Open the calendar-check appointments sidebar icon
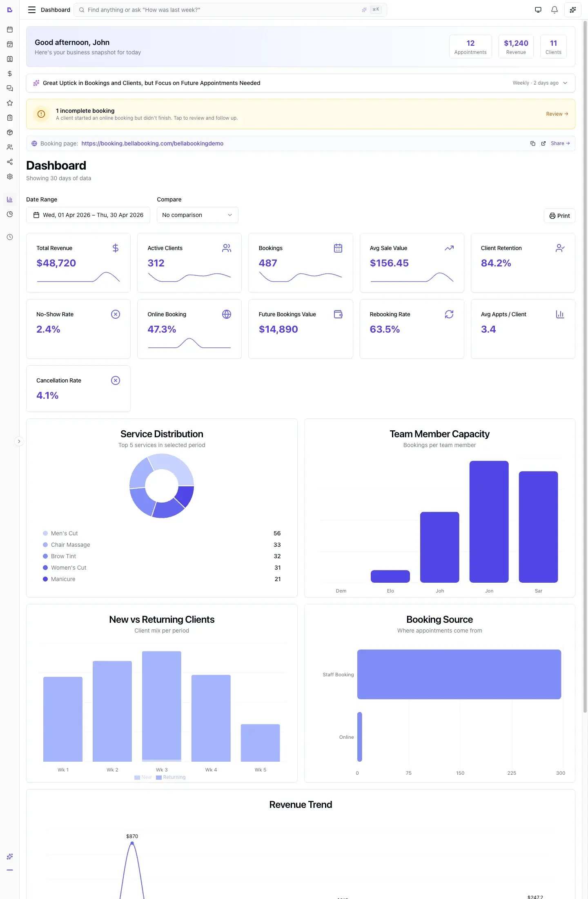The image size is (588, 899). coord(10,44)
